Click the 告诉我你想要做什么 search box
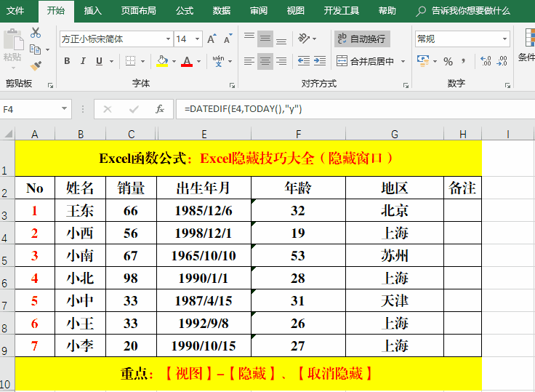Image resolution: width=535 pixels, height=392 pixels. [x=463, y=11]
